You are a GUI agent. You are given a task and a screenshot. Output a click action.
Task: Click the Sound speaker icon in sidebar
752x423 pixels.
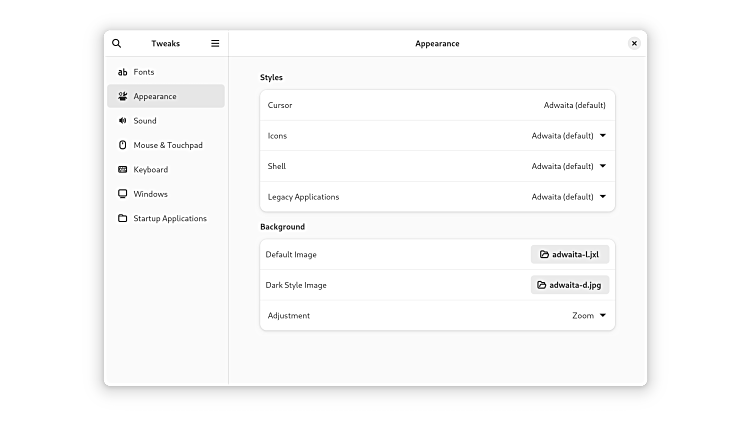click(122, 121)
